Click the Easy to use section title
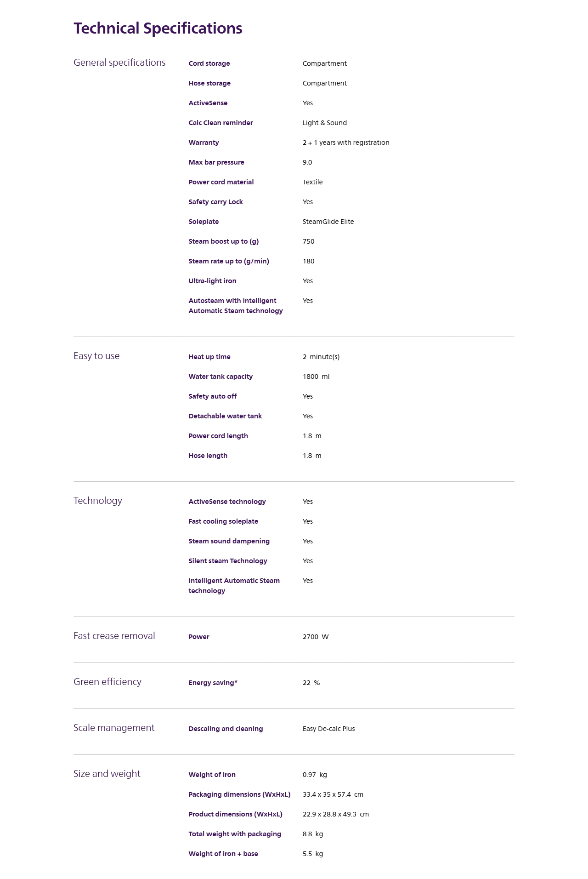 pos(96,356)
